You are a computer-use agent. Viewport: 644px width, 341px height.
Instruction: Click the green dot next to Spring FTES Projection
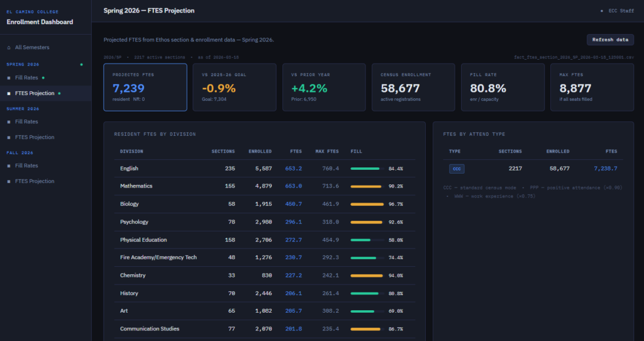point(59,93)
